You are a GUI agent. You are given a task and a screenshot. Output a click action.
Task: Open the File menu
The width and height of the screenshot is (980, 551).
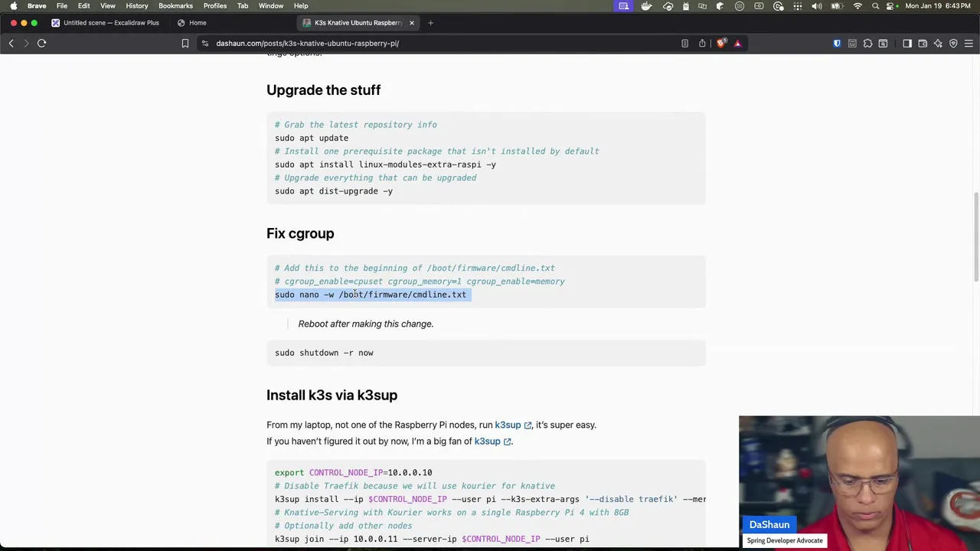pyautogui.click(x=61, y=6)
